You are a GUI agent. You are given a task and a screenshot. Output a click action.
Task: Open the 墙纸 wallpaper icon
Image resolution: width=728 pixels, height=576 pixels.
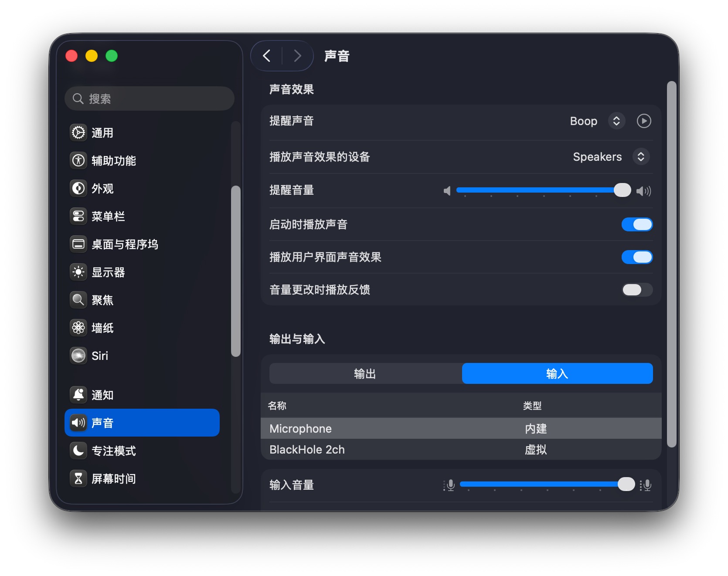click(78, 328)
